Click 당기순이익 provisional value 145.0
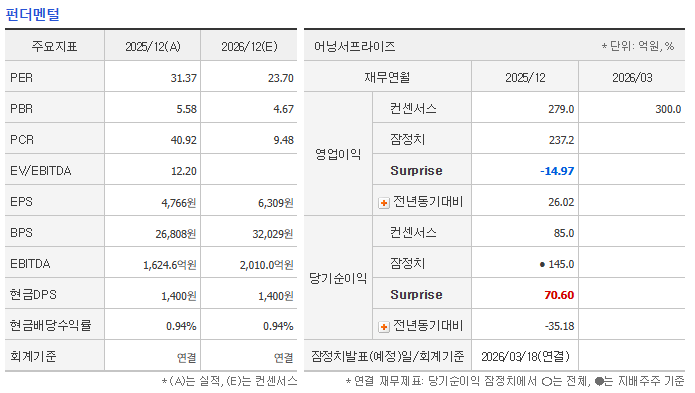 click(561, 264)
